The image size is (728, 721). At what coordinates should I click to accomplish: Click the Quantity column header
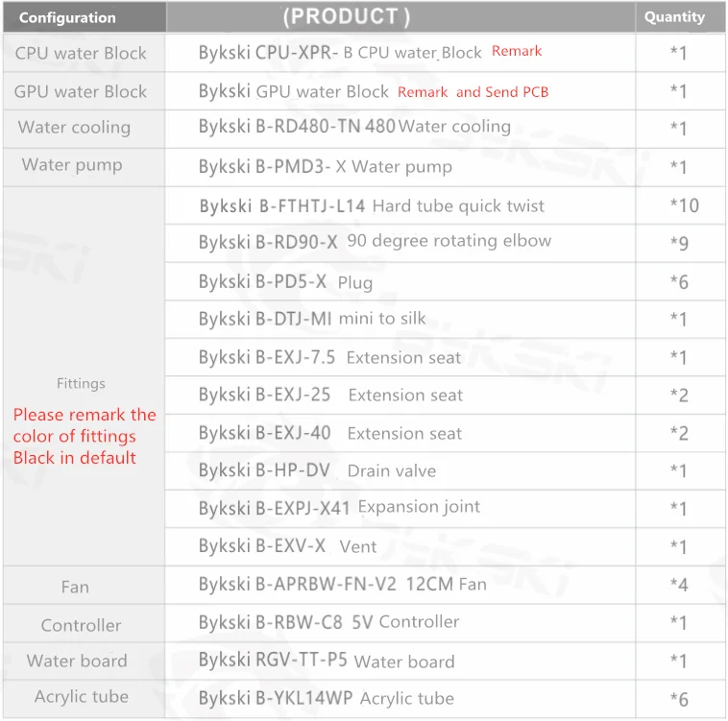674,16
